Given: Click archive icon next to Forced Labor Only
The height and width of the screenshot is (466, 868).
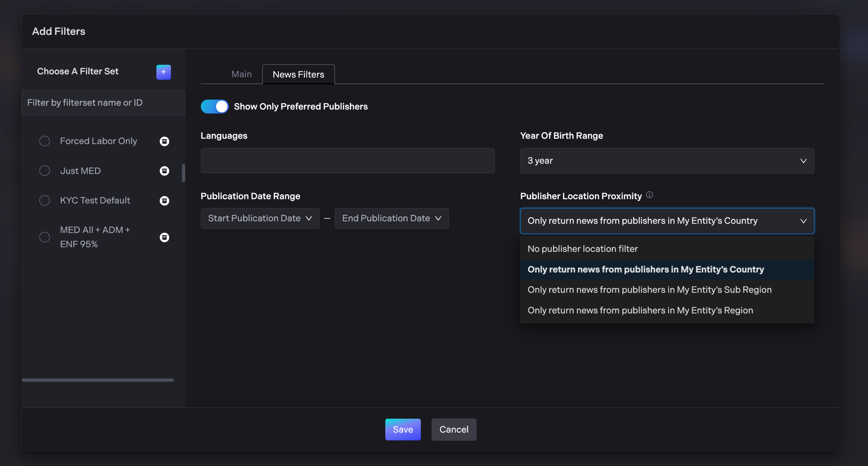Looking at the screenshot, I should pos(164,141).
